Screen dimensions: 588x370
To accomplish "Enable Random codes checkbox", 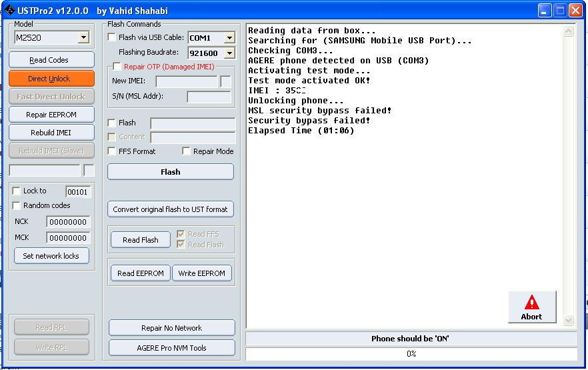I will click(x=17, y=205).
